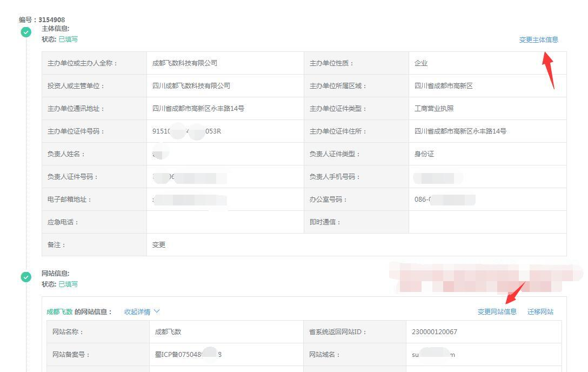The image size is (588, 372).
Task: Click the record number 3154908
Action: pos(51,20)
